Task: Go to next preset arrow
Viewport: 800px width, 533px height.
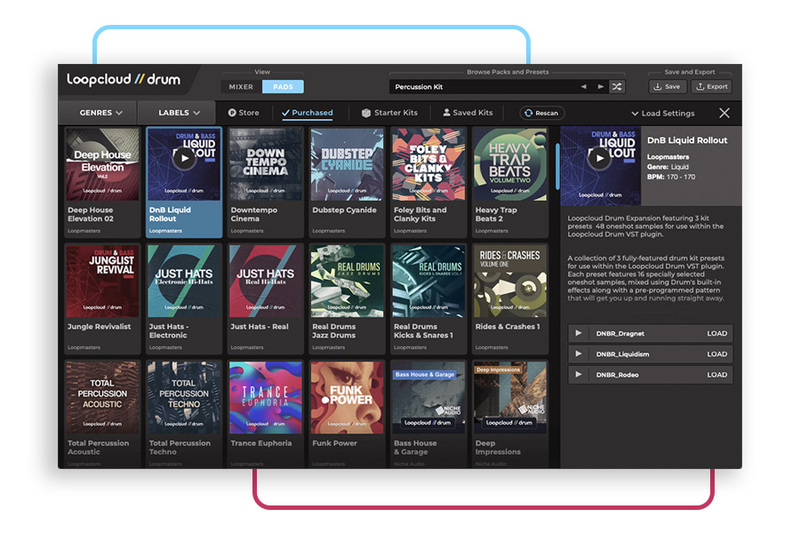Action: [600, 87]
